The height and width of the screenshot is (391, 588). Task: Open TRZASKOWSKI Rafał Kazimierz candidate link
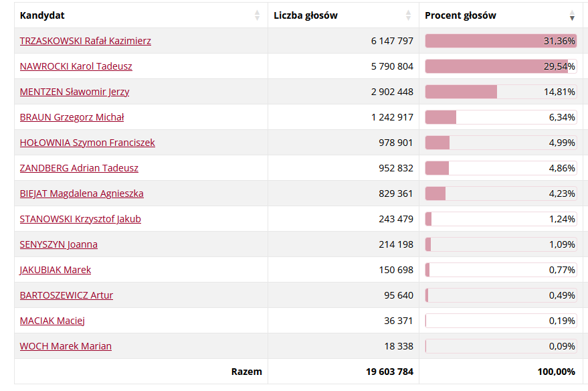86,41
